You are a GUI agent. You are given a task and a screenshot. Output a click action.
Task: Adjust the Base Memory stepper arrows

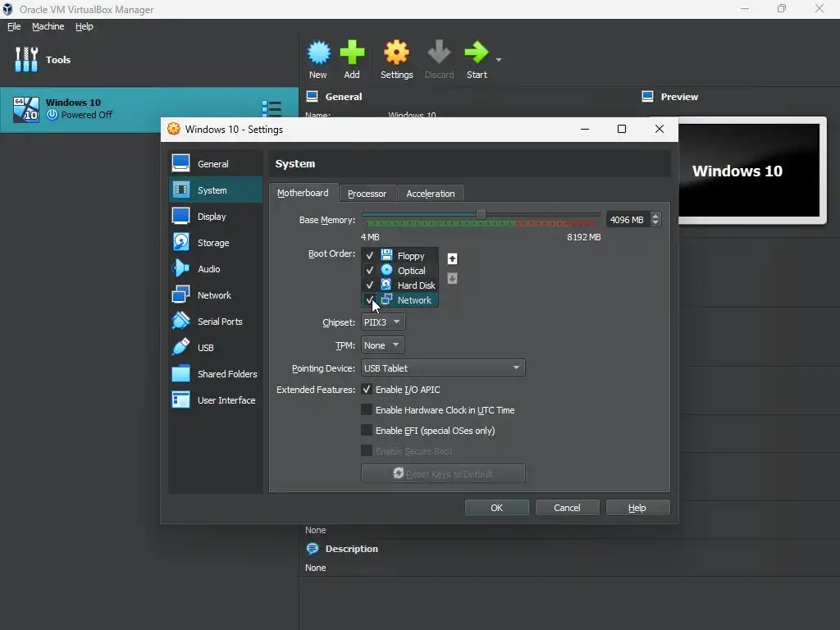point(655,220)
